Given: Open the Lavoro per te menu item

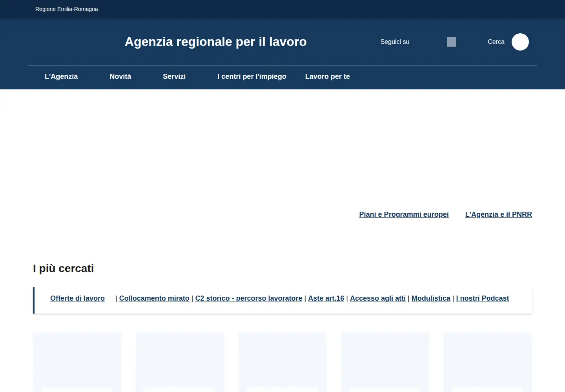Looking at the screenshot, I should tap(328, 76).
